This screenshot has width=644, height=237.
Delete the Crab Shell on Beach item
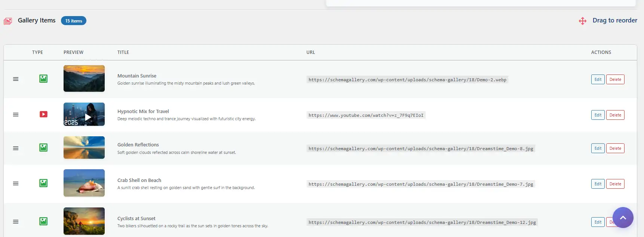tap(615, 184)
